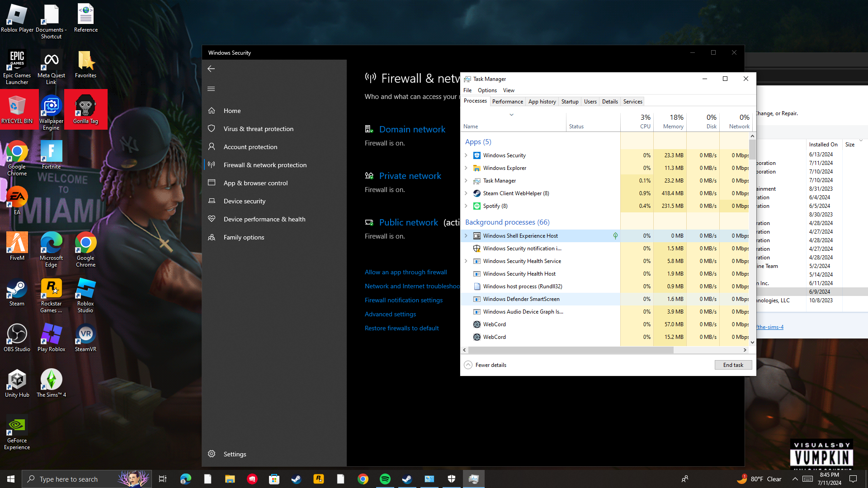Toggle the hamburger navigation menu

211,89
